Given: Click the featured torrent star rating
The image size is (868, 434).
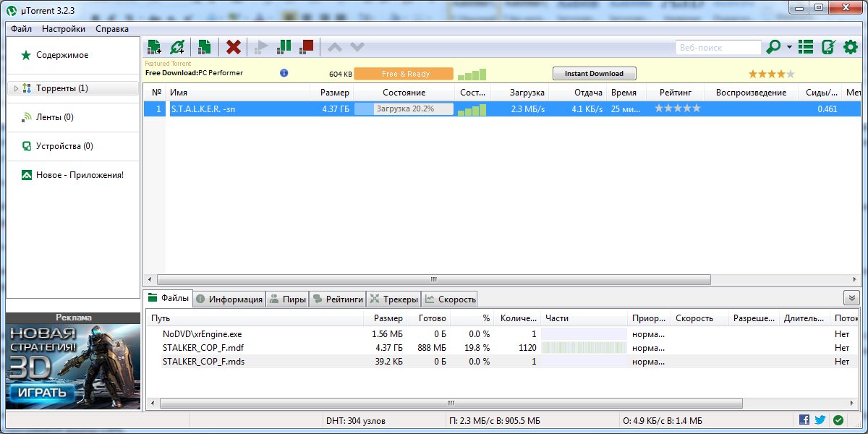Looking at the screenshot, I should click(x=771, y=74).
